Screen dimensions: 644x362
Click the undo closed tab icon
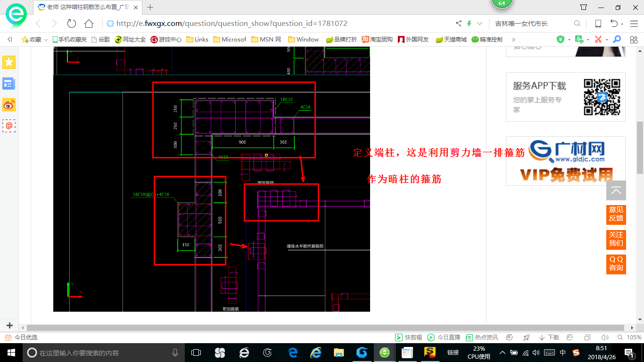[614, 24]
